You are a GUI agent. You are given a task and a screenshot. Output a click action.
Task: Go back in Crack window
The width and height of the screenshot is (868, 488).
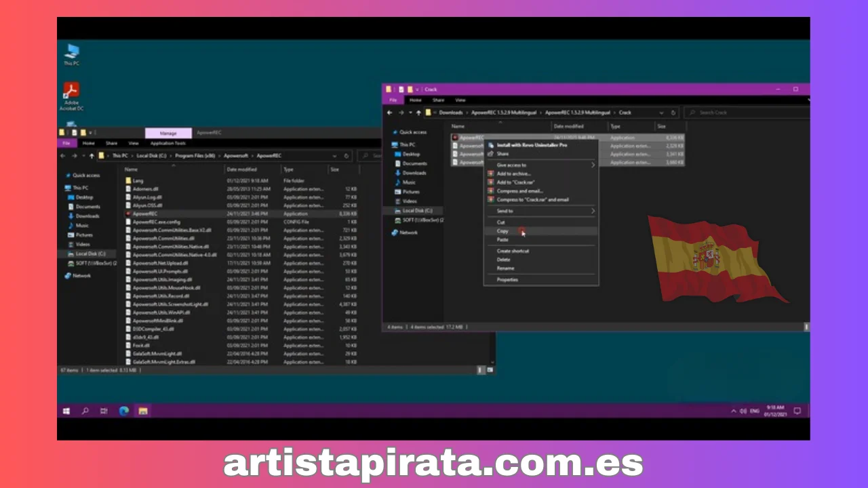pyautogui.click(x=390, y=113)
